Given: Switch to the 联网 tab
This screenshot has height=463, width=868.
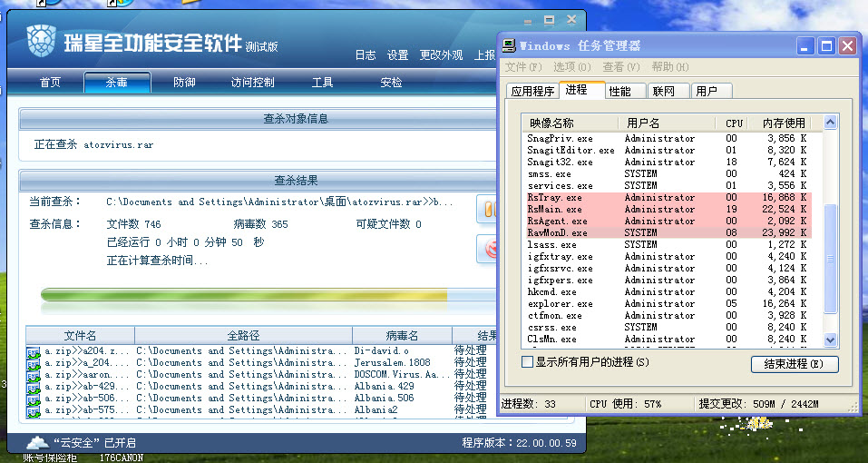Looking at the screenshot, I should (x=668, y=91).
